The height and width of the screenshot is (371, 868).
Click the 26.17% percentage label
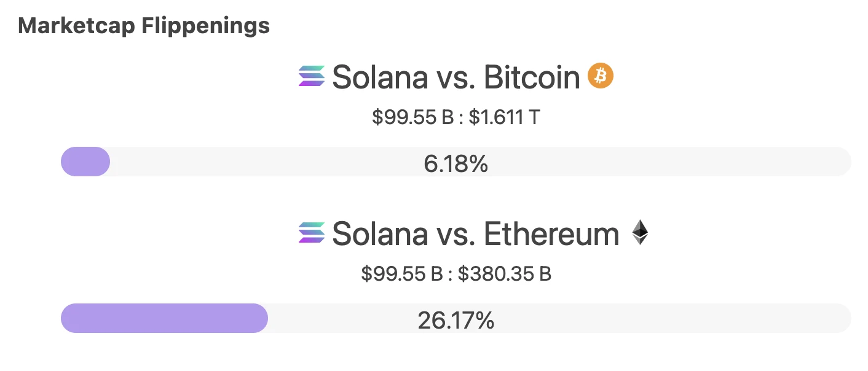(x=456, y=320)
